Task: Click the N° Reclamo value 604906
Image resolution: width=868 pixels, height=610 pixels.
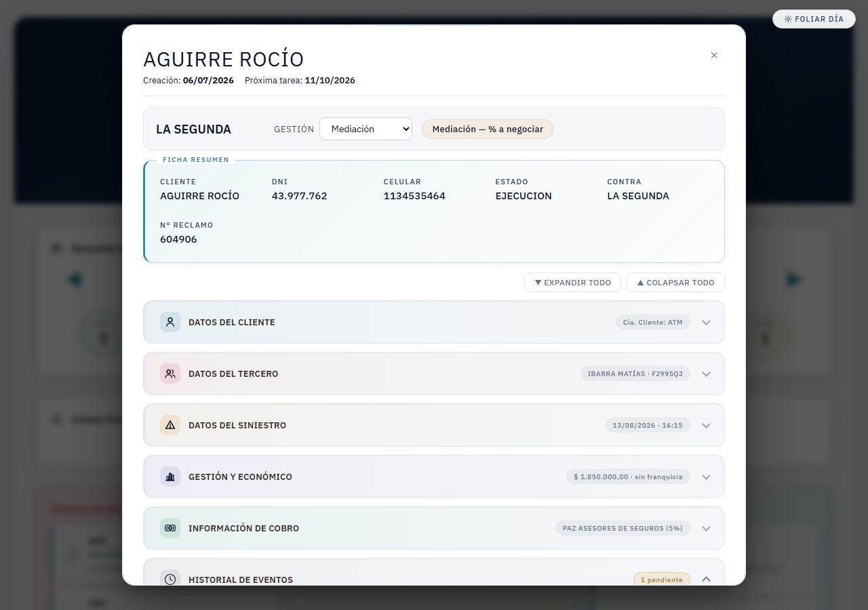Action: coord(178,239)
